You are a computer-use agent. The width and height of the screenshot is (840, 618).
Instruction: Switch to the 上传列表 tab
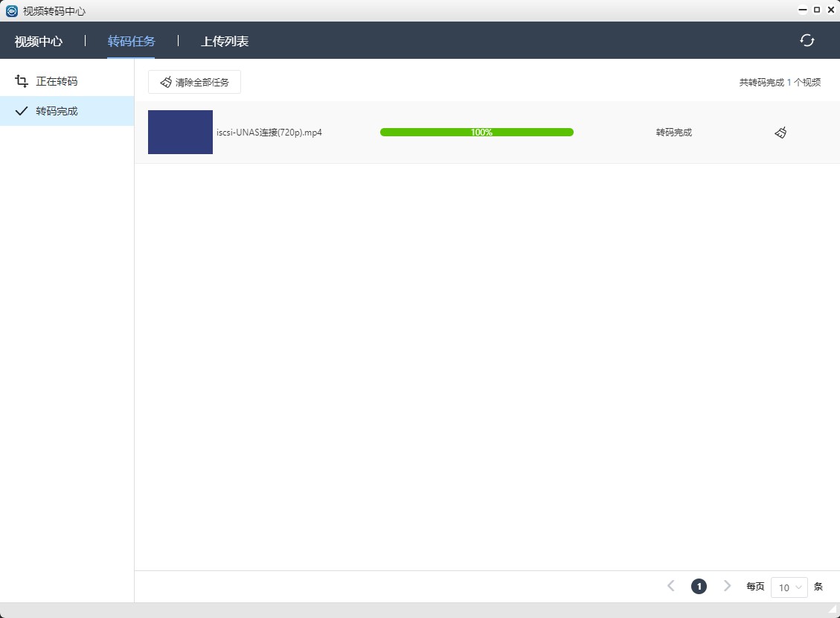pos(225,41)
